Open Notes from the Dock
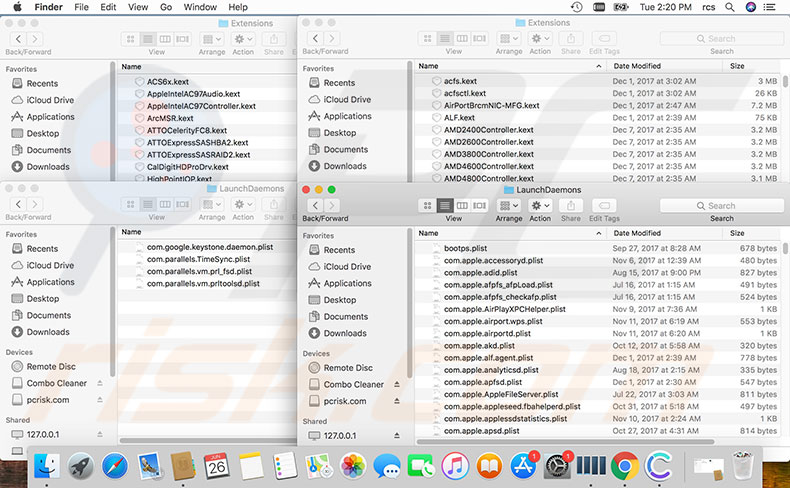790x488 pixels. (x=251, y=466)
